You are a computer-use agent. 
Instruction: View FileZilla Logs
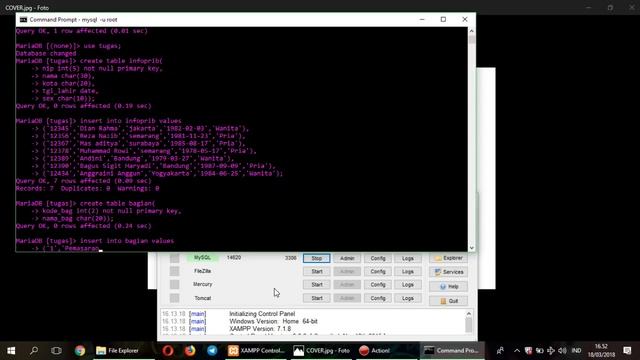[408, 271]
